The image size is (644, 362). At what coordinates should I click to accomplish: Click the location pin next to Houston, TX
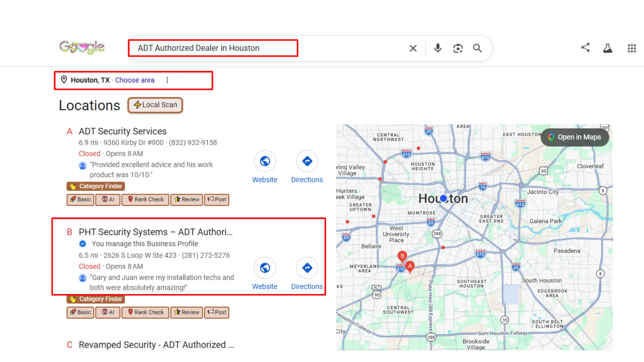[x=64, y=80]
